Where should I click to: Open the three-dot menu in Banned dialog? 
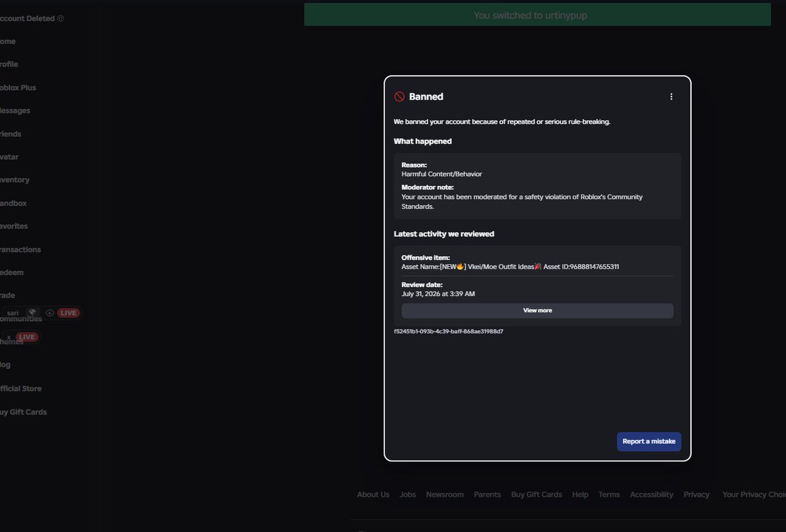tap(671, 96)
